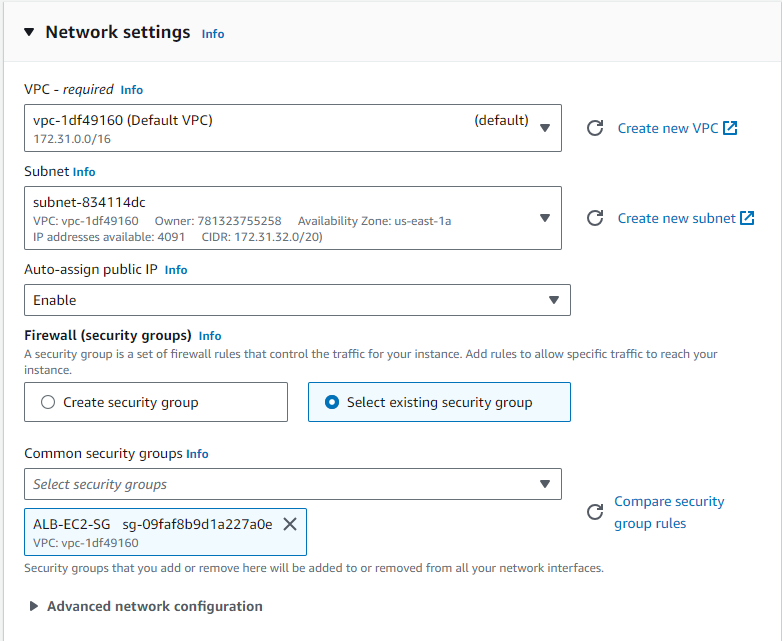Screen dimensions: 782x641
Task: Remove the ALB-EC2-SG security group
Action: 290,524
